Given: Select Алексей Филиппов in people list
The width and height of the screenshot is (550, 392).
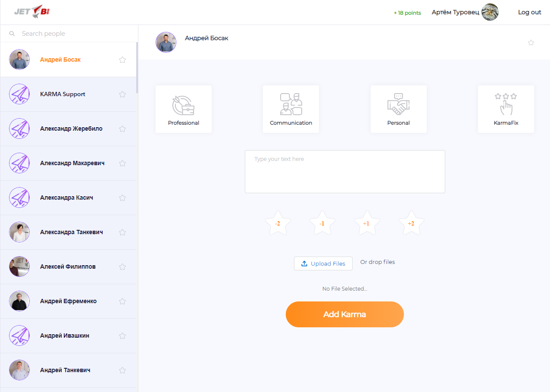Looking at the screenshot, I should pyautogui.click(x=69, y=267).
